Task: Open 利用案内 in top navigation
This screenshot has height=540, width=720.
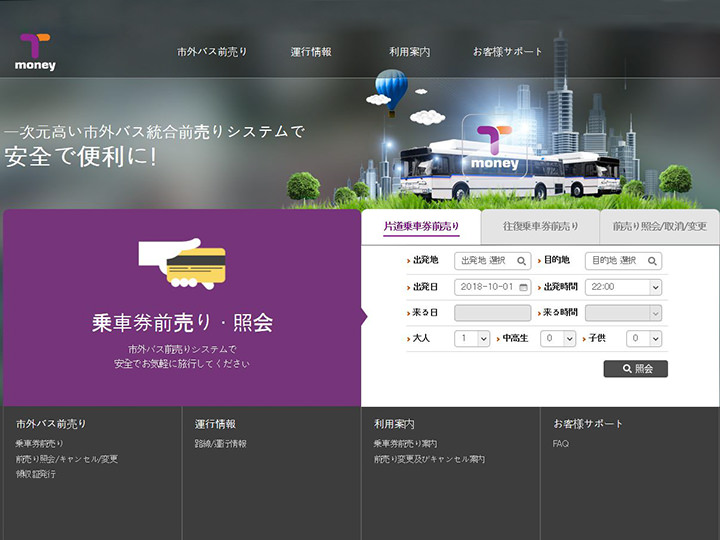Action: click(410, 52)
